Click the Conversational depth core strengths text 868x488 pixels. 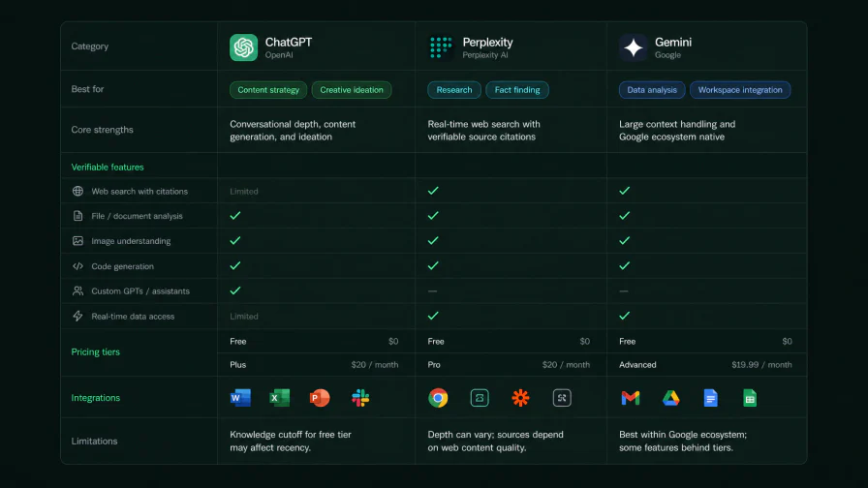pos(293,131)
